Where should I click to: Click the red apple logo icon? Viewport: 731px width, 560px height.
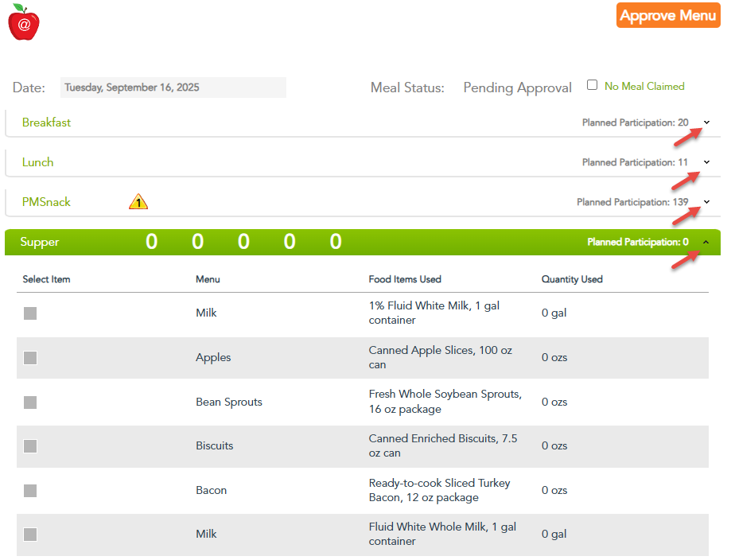coord(24,22)
